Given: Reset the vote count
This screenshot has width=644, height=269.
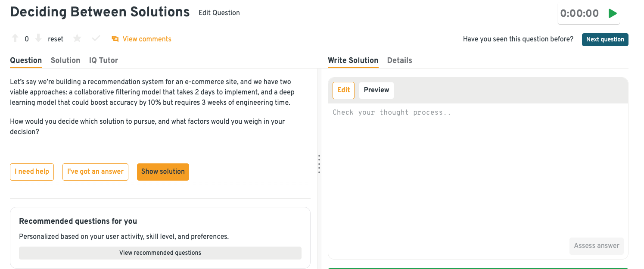Looking at the screenshot, I should point(56,39).
